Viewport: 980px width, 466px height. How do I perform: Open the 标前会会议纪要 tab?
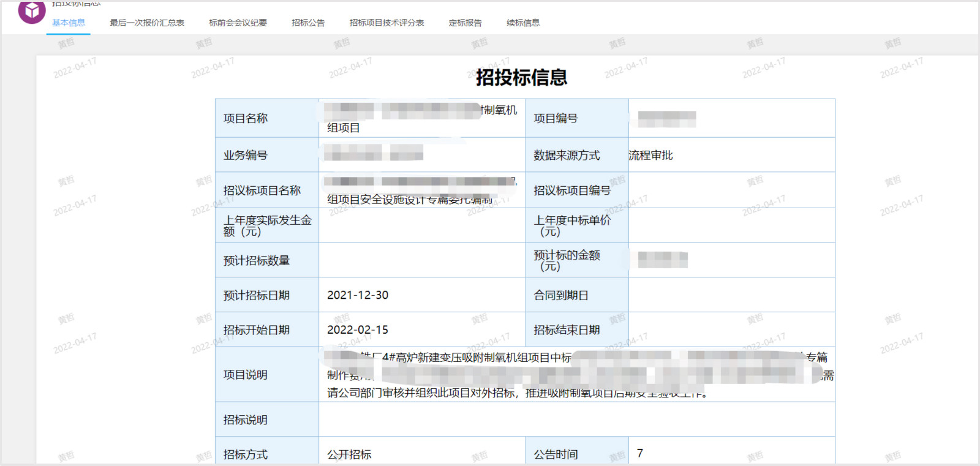pyautogui.click(x=238, y=23)
